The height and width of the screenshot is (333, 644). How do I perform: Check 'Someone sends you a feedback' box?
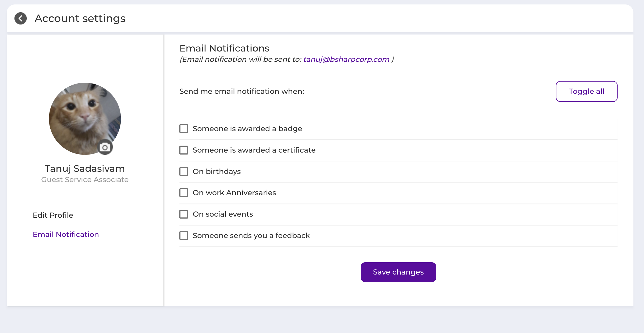(184, 236)
